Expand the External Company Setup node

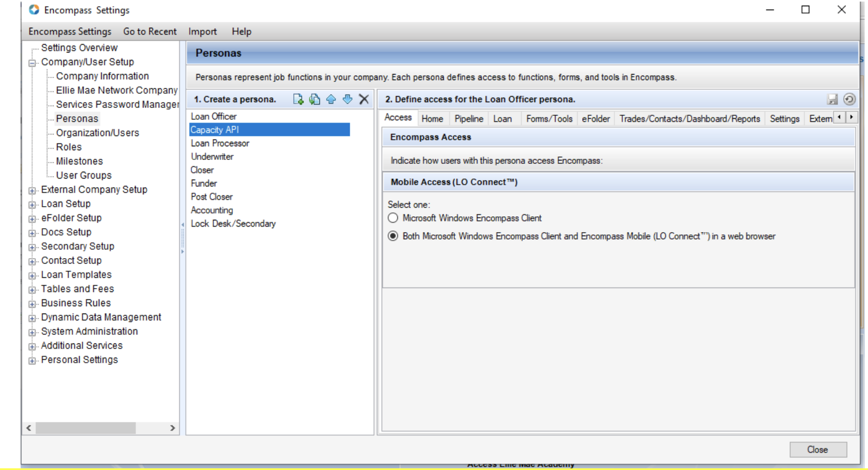[32, 190]
